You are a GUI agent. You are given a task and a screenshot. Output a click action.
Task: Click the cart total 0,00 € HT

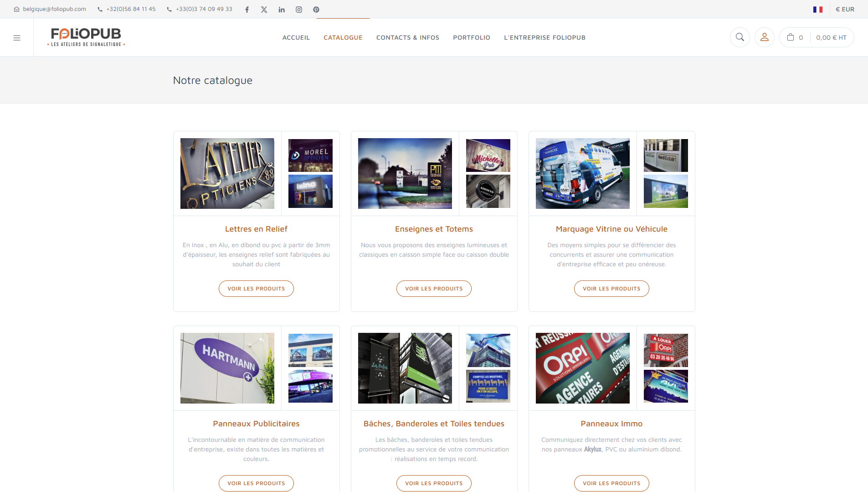(x=831, y=38)
